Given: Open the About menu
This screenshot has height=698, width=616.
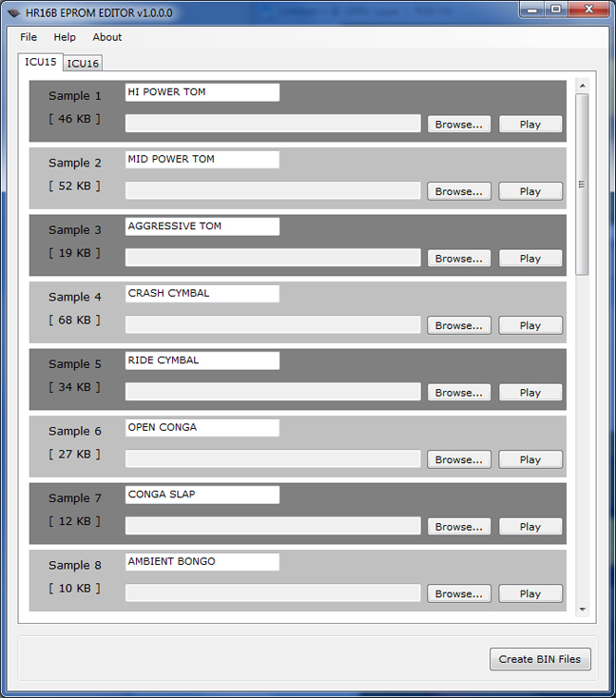Looking at the screenshot, I should pyautogui.click(x=106, y=37).
